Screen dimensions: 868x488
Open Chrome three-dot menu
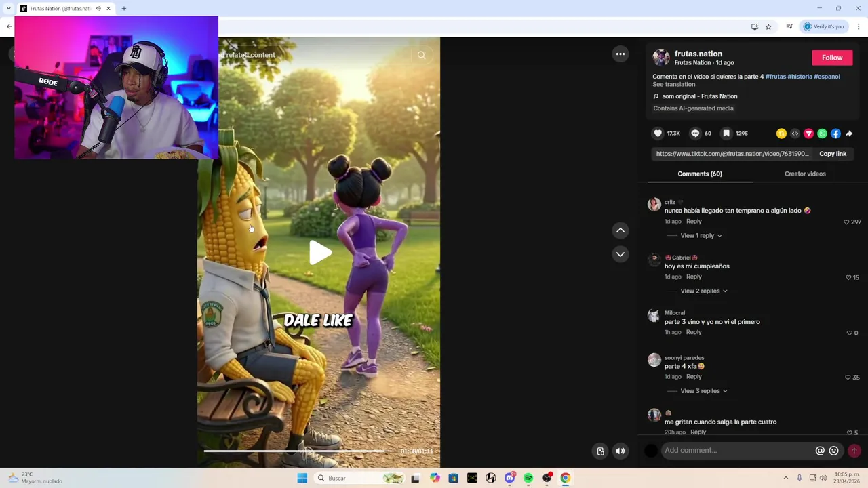pos(859,26)
